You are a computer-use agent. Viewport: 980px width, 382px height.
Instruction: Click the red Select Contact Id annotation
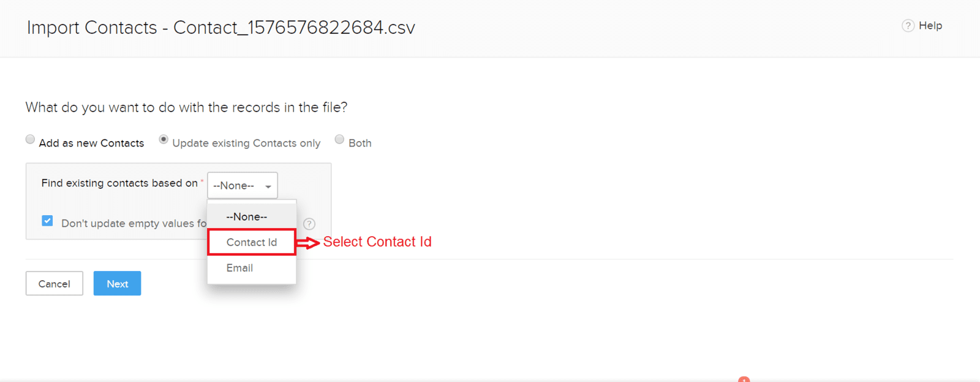(x=377, y=242)
